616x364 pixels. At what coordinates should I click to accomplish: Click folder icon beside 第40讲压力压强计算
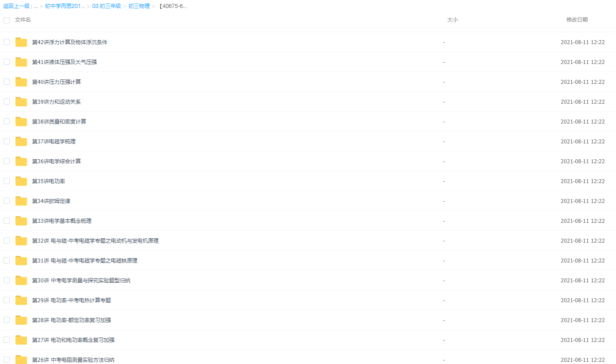pos(21,82)
